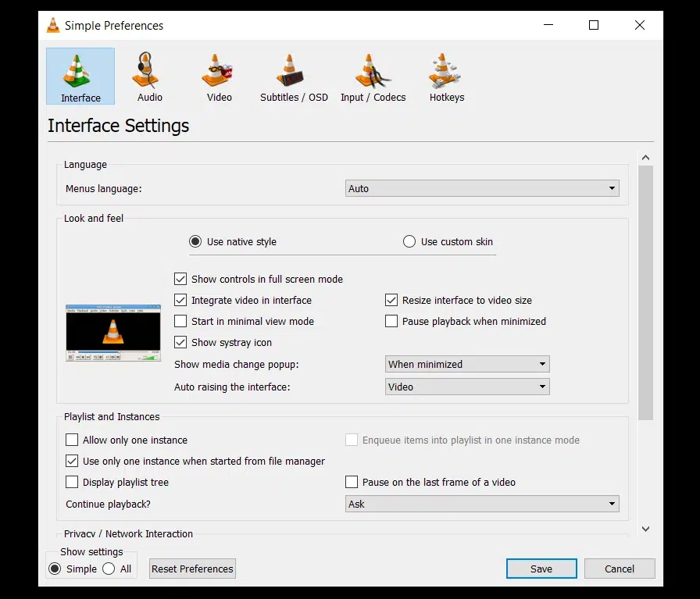Minimize the Simple Preferences window
Image resolution: width=700 pixels, height=599 pixels.
(x=548, y=25)
